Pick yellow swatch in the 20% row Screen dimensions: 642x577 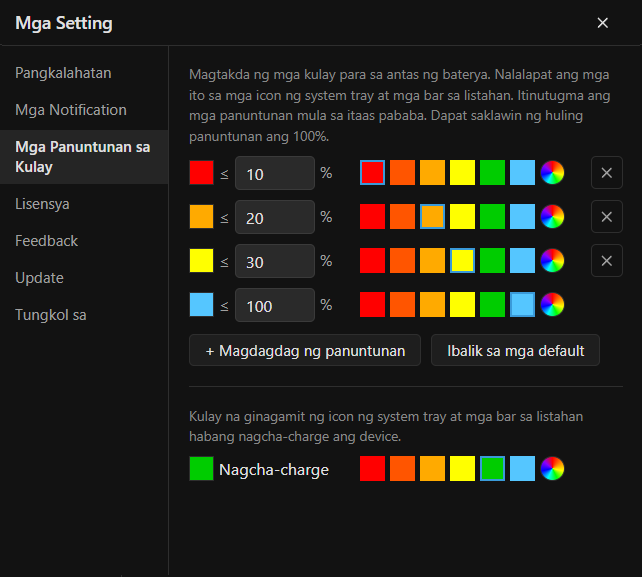pyautogui.click(x=462, y=216)
